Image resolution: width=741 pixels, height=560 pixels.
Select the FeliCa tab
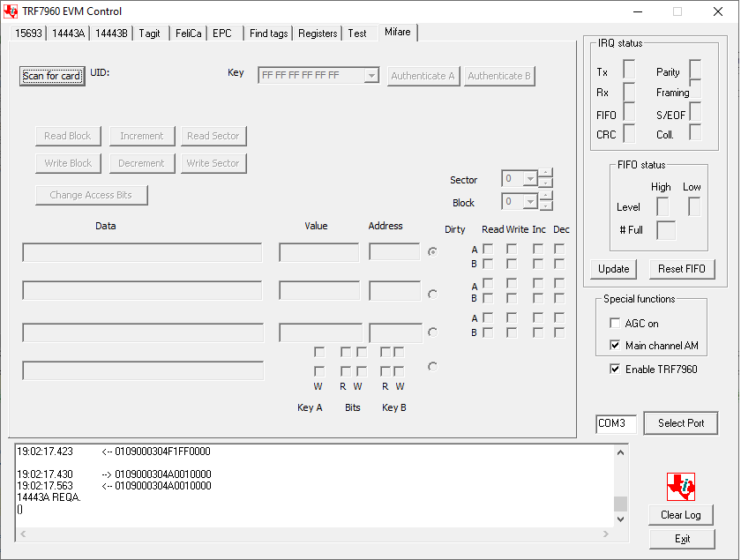click(x=188, y=34)
